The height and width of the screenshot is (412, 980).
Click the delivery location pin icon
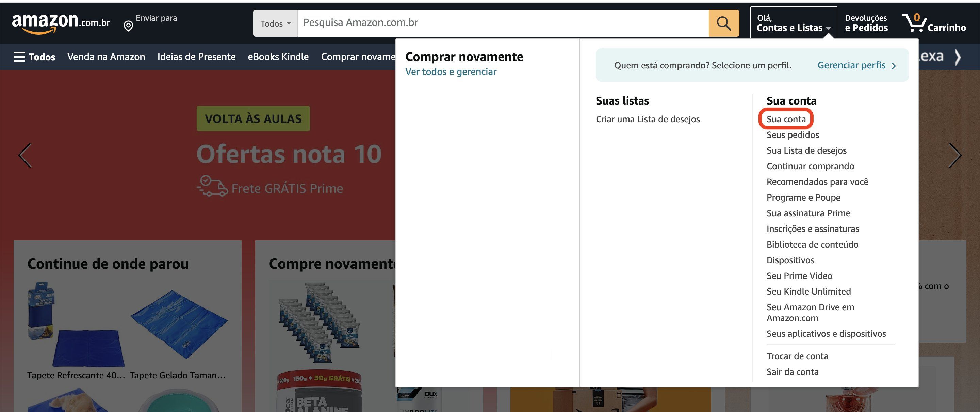coord(128,26)
